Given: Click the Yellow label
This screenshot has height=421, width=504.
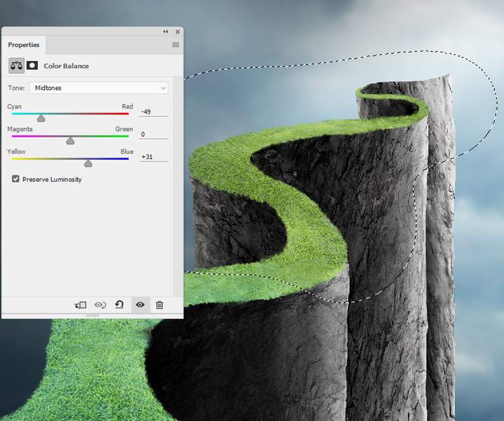Looking at the screenshot, I should [16, 152].
